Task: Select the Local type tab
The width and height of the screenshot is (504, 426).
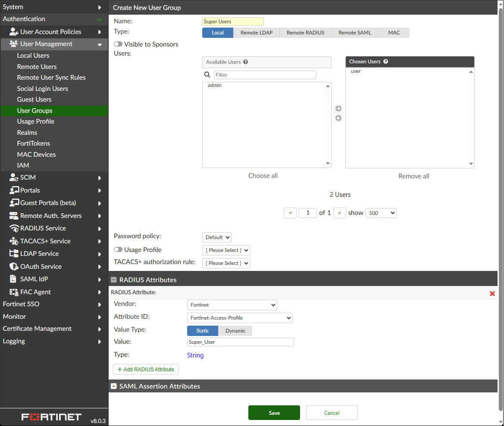Action: coord(218,33)
